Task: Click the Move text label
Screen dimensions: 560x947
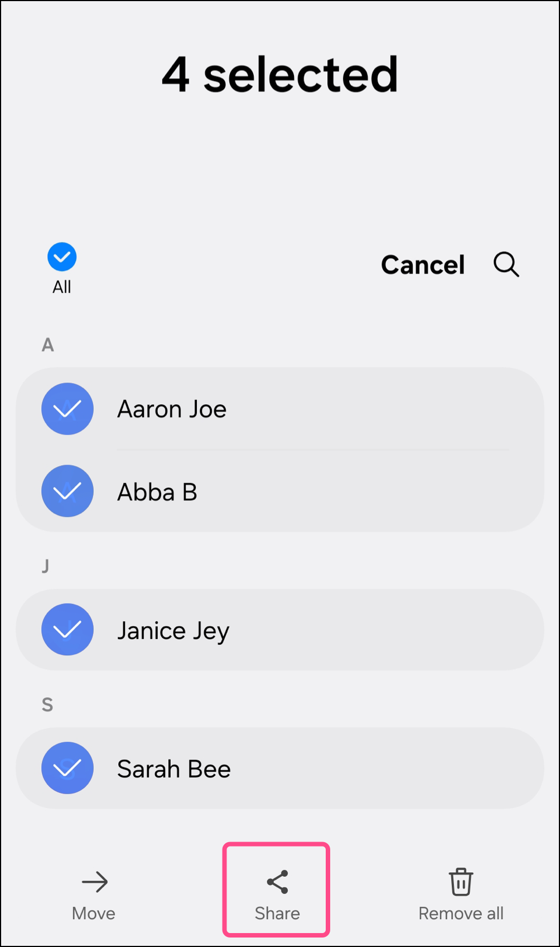Action: (x=94, y=914)
